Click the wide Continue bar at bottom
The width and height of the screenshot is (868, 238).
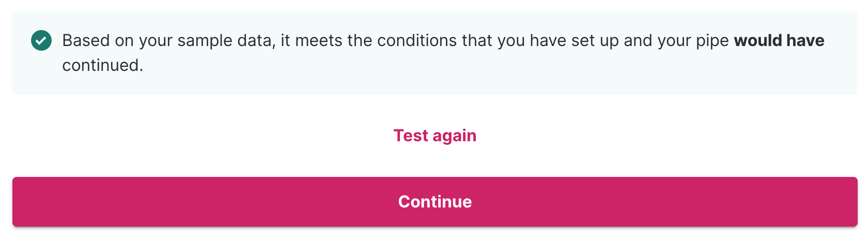coord(435,202)
